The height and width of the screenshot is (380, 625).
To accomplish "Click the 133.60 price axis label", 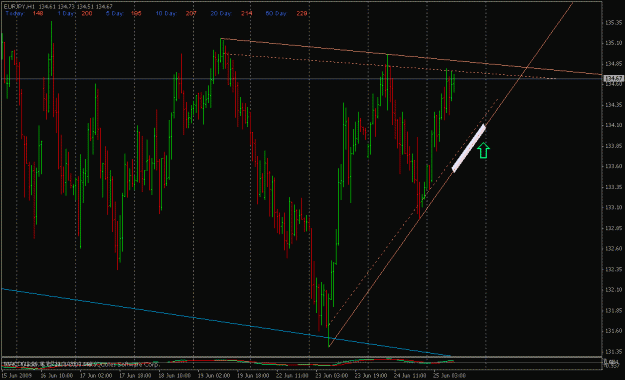I will [614, 166].
